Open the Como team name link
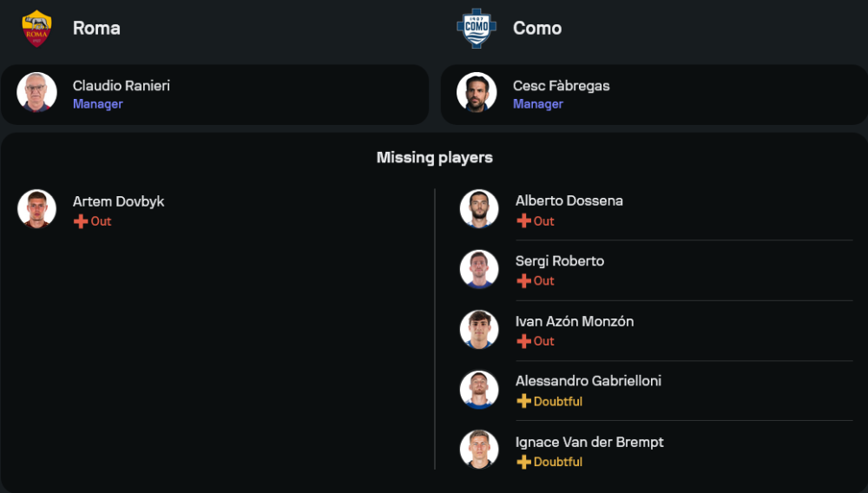 pos(537,28)
